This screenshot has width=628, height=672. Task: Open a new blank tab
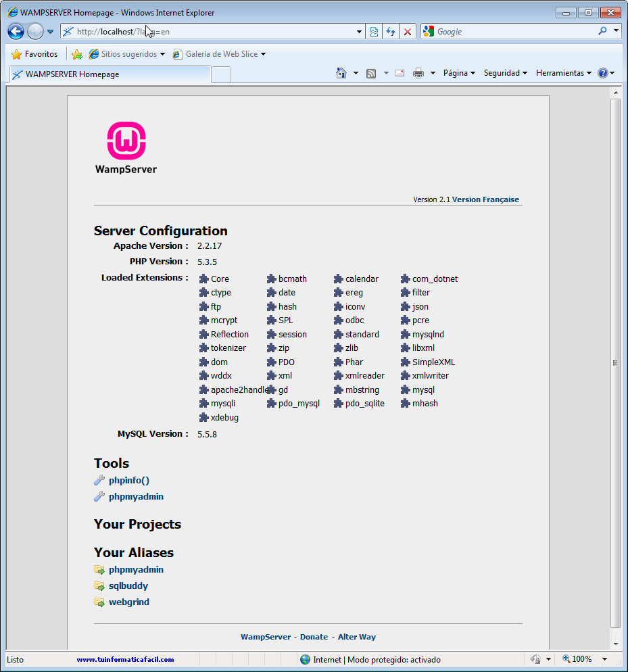click(x=221, y=74)
